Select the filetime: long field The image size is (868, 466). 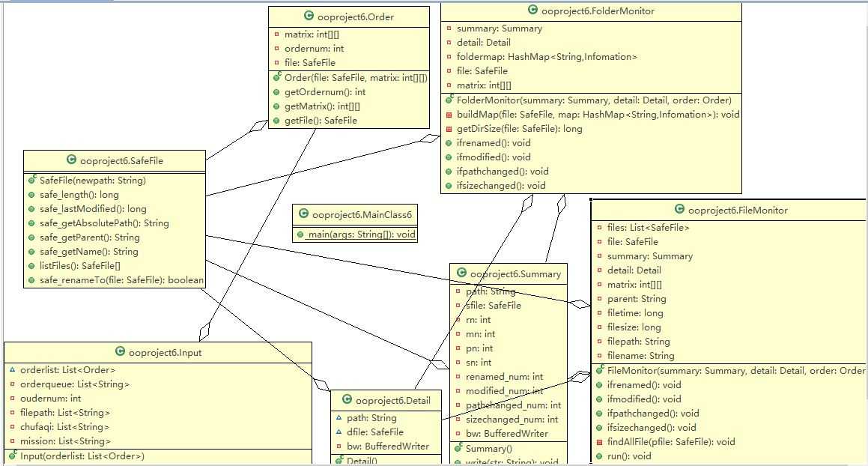(x=635, y=313)
